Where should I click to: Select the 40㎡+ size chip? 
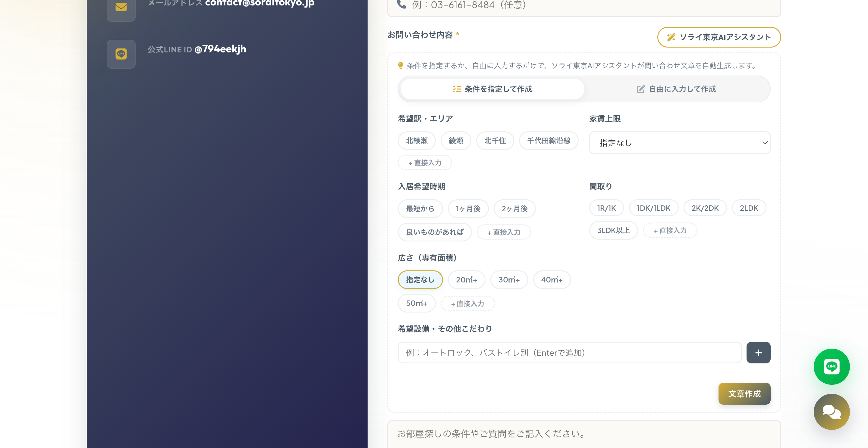pos(552,279)
